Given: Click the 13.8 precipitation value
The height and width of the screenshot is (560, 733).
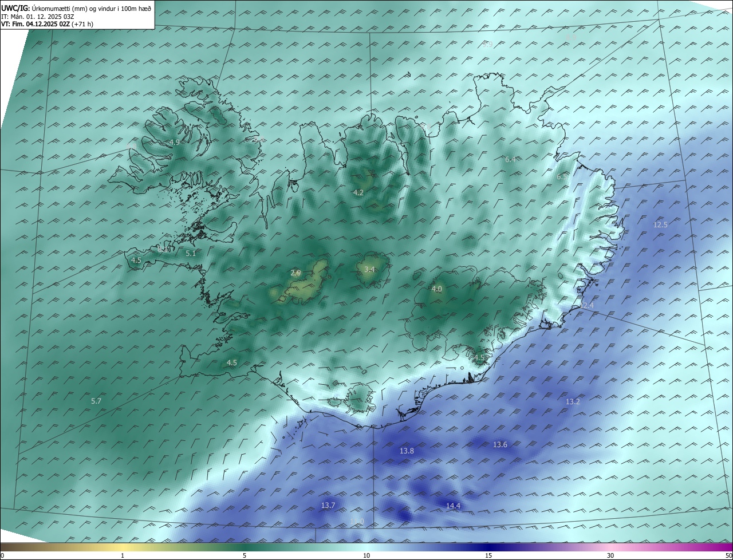Looking at the screenshot, I should (407, 451).
